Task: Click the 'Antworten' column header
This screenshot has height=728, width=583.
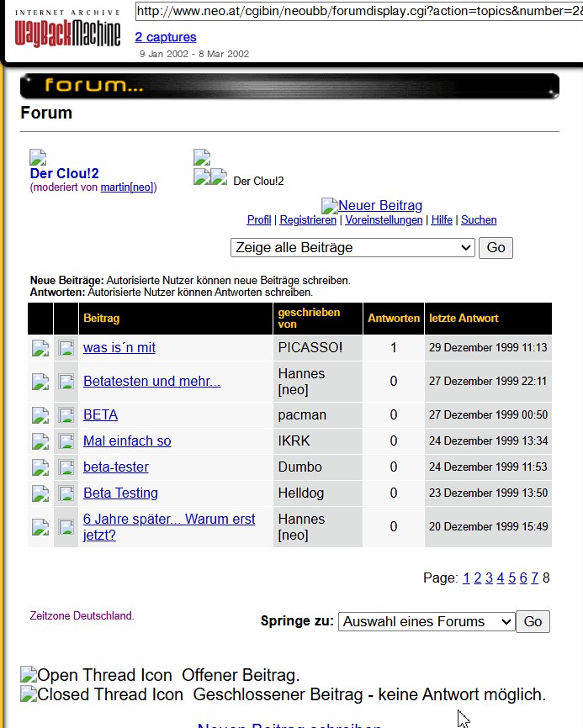Action: (394, 318)
